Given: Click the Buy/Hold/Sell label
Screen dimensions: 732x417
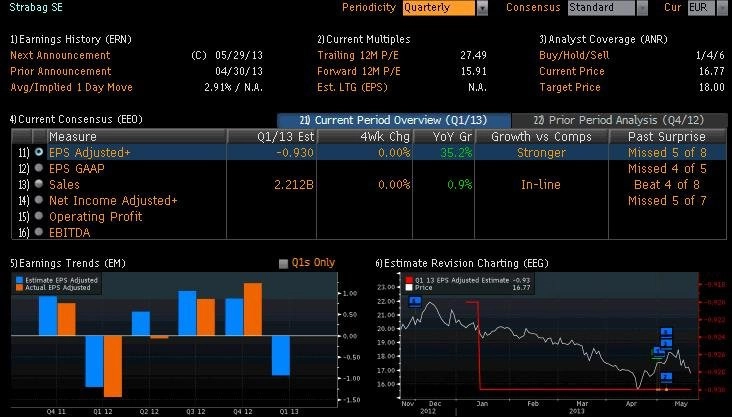Looking at the screenshot, I should point(574,55).
